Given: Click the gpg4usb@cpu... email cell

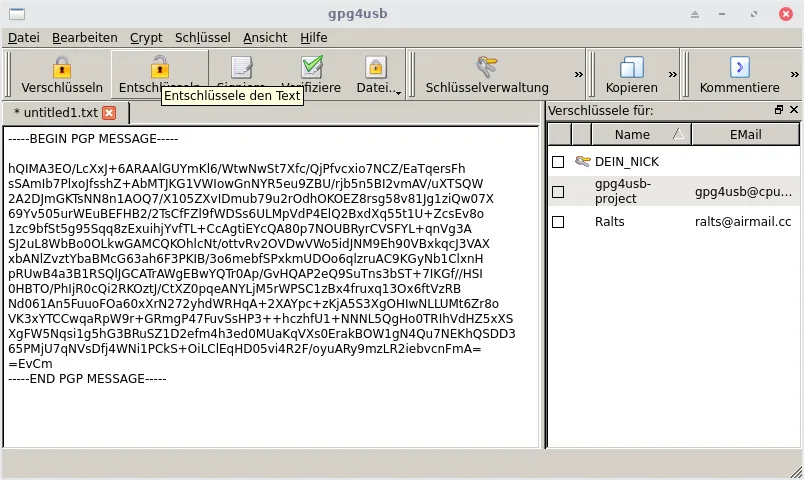Looking at the screenshot, I should [743, 192].
